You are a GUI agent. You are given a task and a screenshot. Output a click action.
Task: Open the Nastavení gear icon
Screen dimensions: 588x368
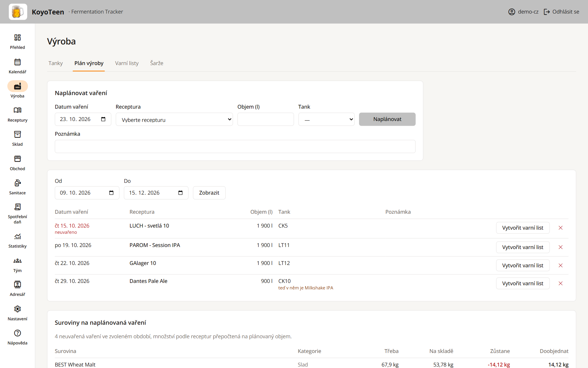[x=17, y=309]
